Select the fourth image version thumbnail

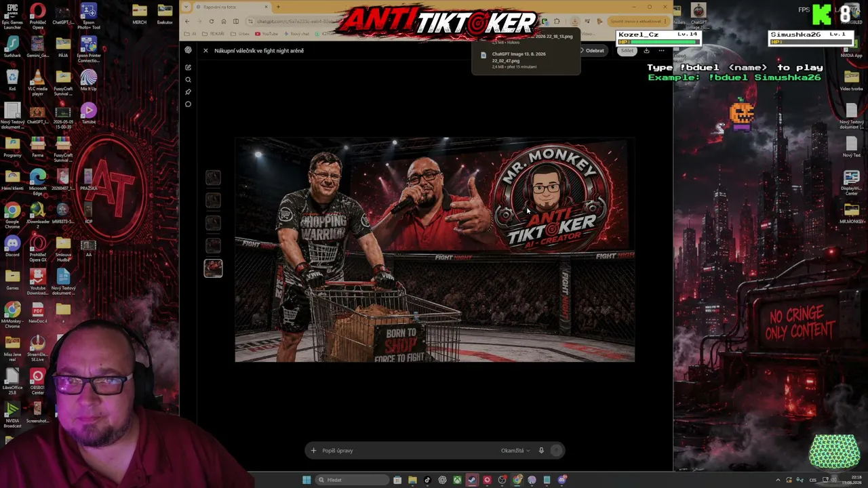213,245
